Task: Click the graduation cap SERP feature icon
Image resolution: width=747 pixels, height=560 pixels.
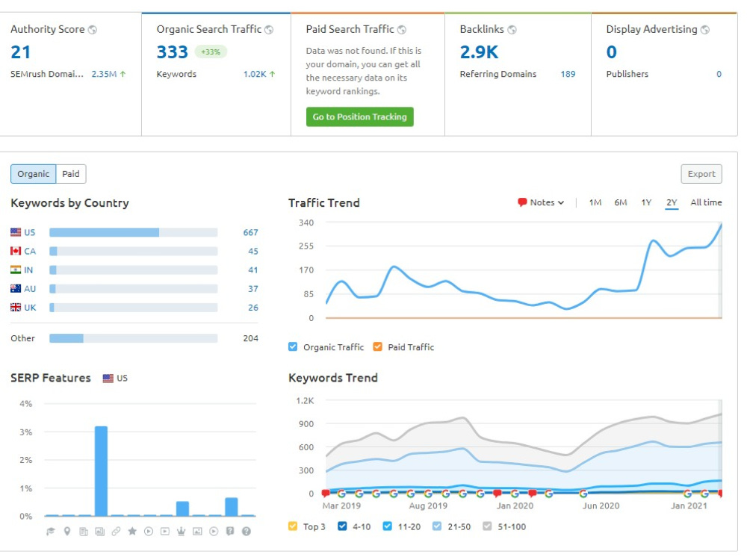Action: pos(51,532)
